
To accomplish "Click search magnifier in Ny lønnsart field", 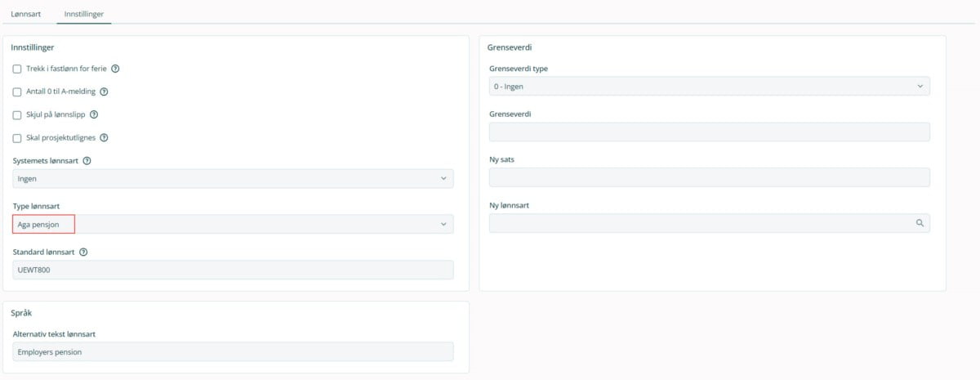I will click(920, 223).
